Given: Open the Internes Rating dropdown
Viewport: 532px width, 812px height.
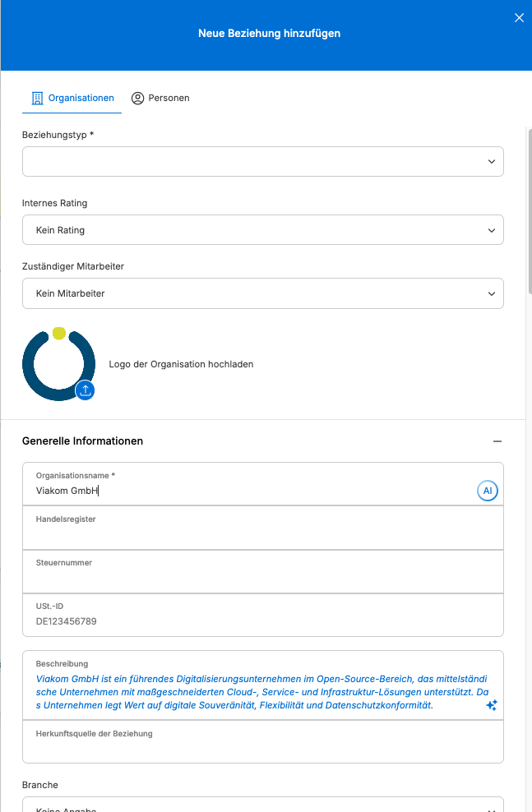Looking at the screenshot, I should 262,230.
